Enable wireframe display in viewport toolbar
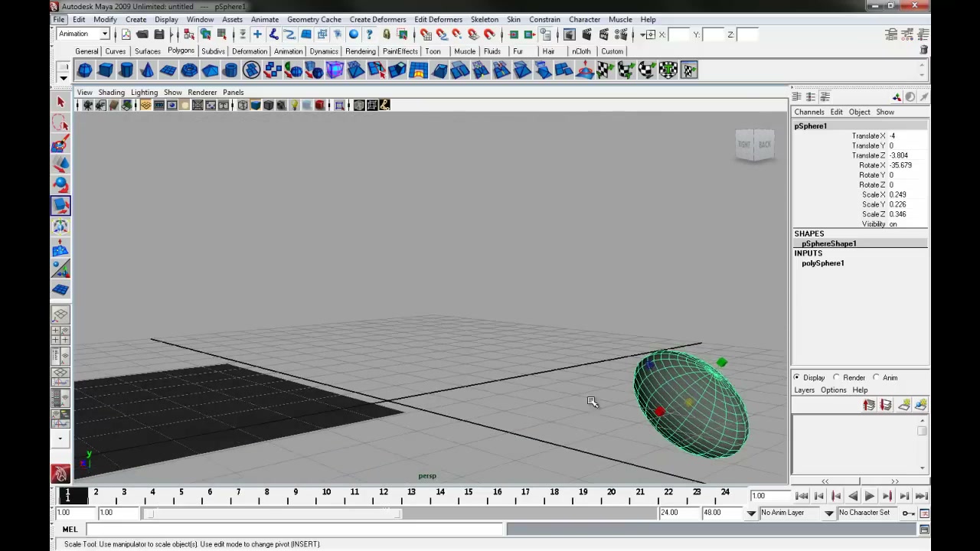The height and width of the screenshot is (551, 980). [x=243, y=106]
